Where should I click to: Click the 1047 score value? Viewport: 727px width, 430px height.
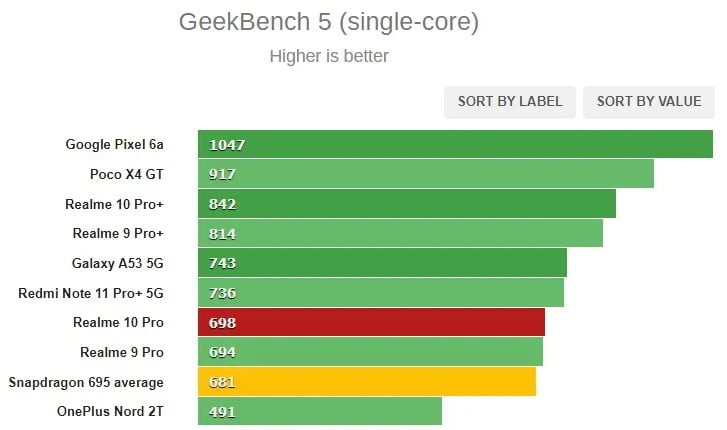click(227, 145)
